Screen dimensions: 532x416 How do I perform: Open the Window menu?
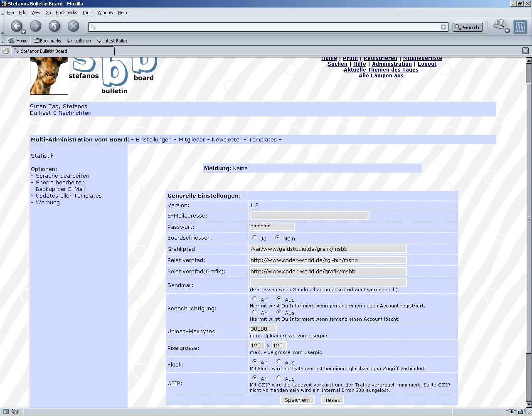106,12
